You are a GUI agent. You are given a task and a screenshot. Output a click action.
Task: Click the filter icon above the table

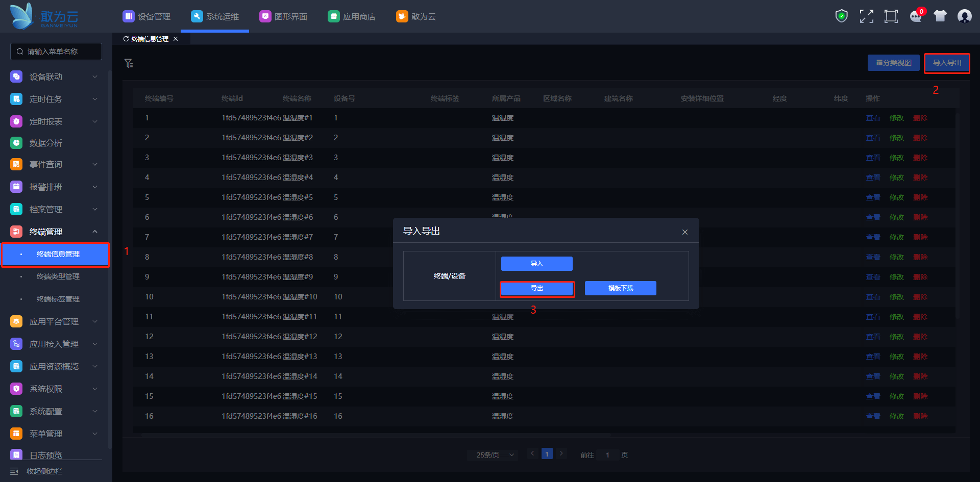click(129, 63)
